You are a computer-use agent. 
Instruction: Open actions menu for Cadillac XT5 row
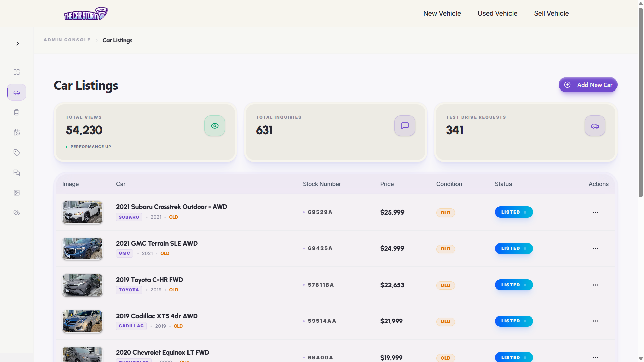pos(595,321)
